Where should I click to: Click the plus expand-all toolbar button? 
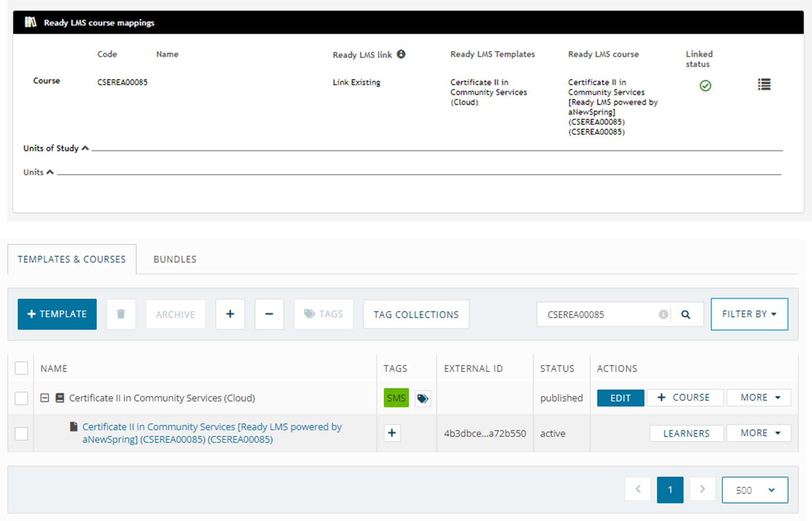[230, 314]
